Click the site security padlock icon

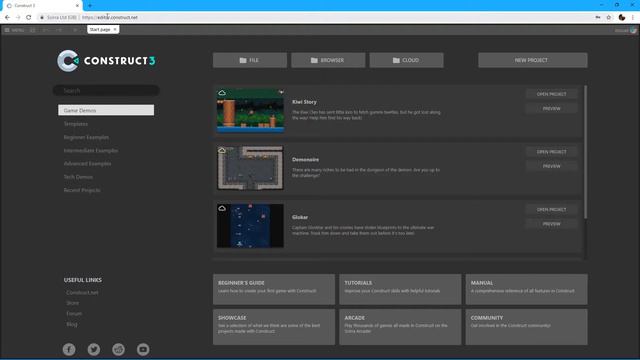pyautogui.click(x=42, y=18)
